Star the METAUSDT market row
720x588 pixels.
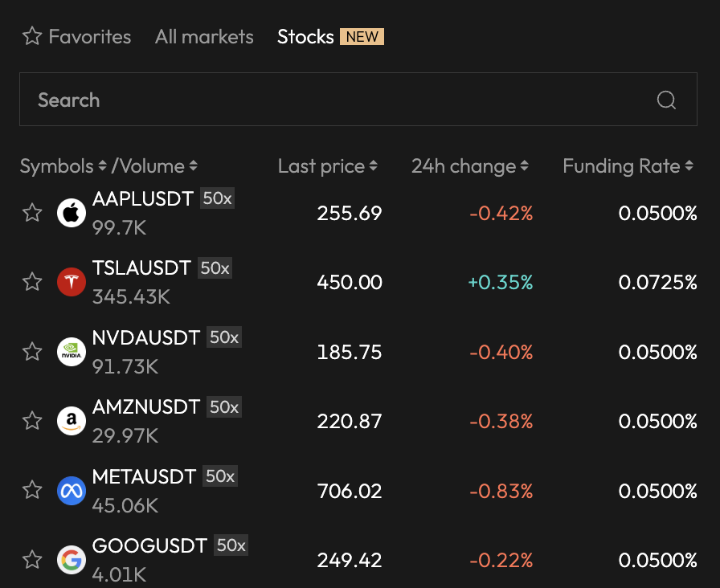[32, 490]
